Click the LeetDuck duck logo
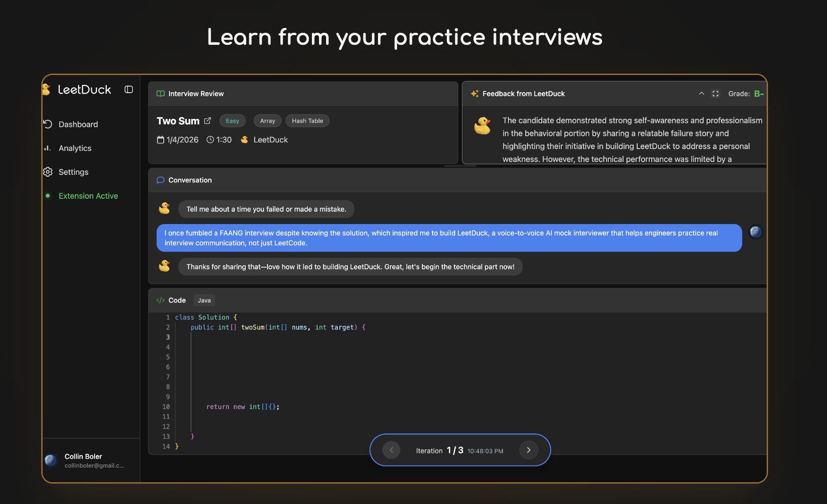 click(x=46, y=89)
